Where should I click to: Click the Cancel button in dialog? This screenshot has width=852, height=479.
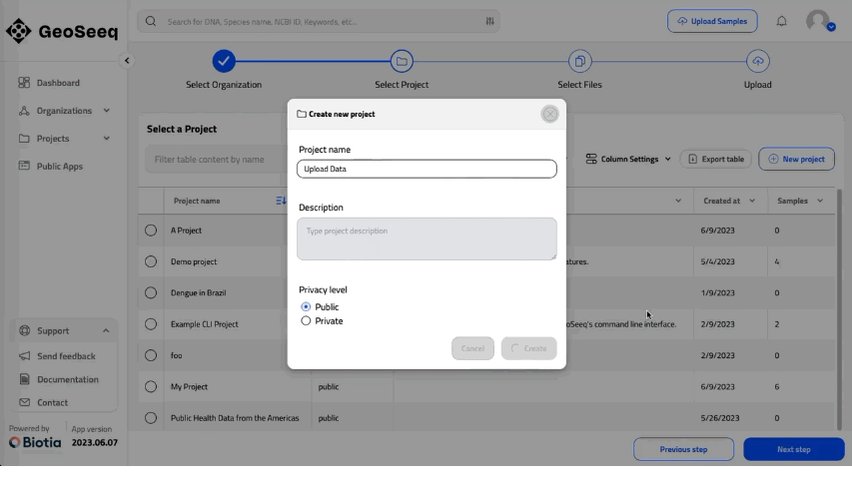click(473, 349)
